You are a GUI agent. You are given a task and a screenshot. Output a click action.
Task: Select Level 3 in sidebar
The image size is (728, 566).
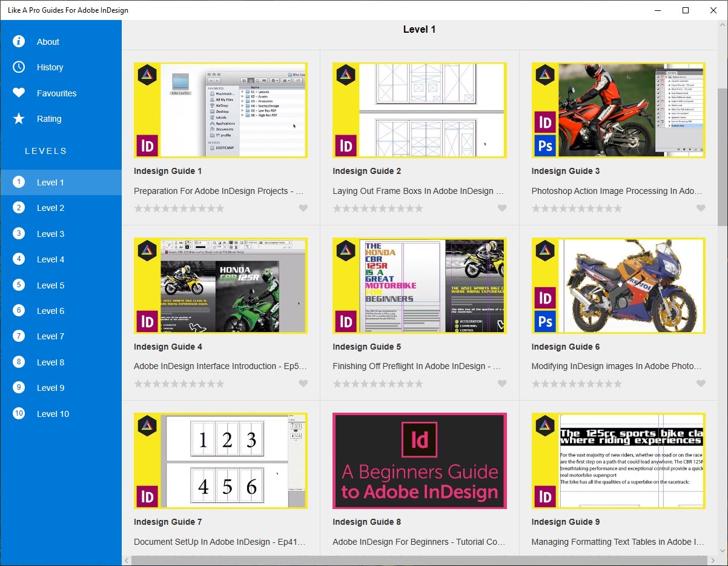61,234
